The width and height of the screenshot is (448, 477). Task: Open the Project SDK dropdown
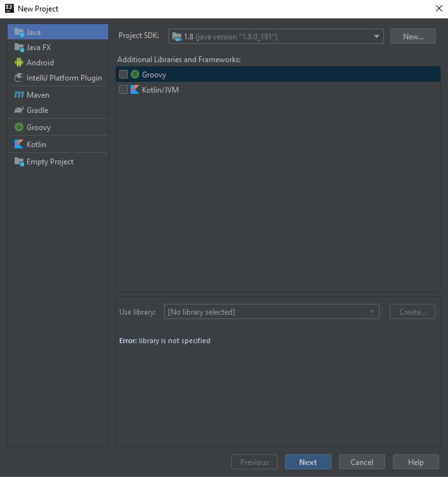(276, 37)
